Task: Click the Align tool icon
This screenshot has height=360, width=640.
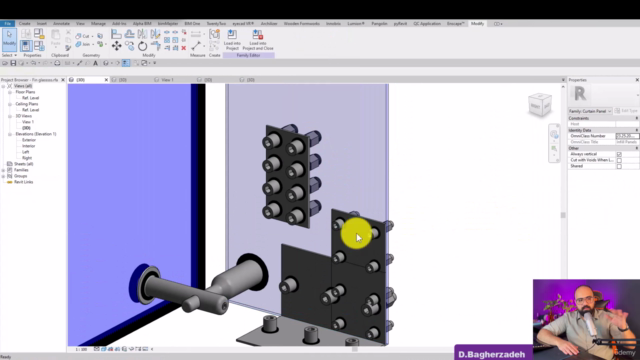Action: [x=116, y=34]
